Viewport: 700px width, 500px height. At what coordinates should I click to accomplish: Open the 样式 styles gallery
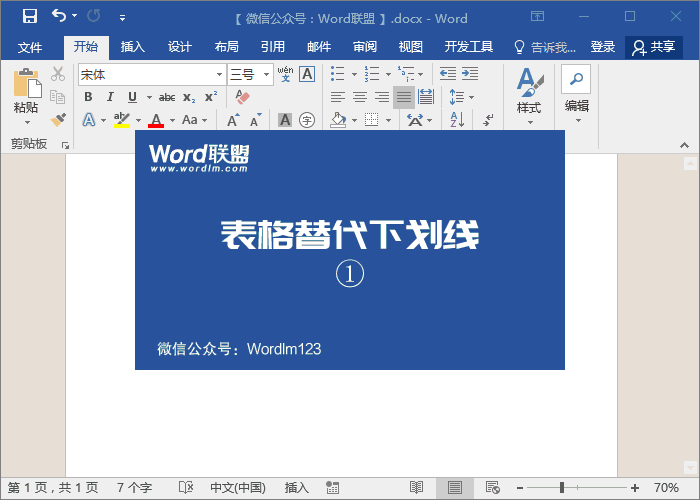click(529, 96)
